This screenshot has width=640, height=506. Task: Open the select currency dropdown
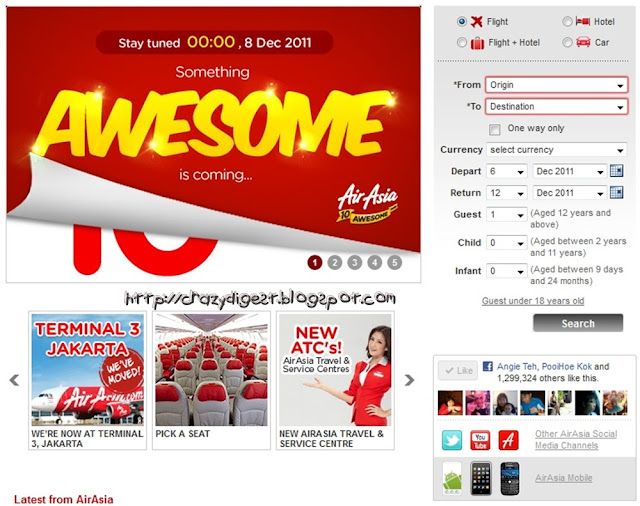(x=556, y=150)
